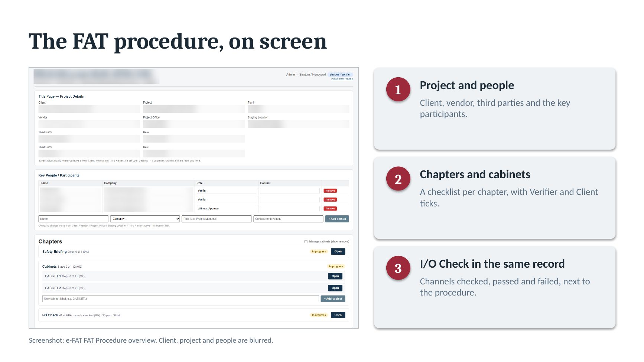644x362 pixels.
Task: Click the Plant field in Project Details
Action: pos(299,109)
